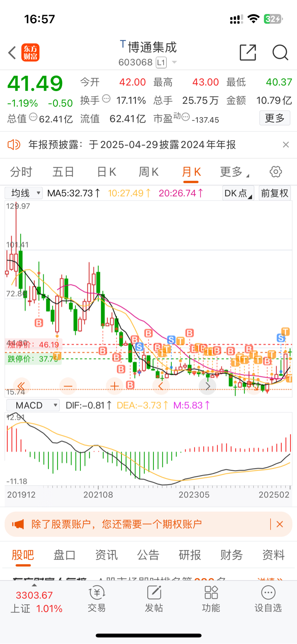Viewport: 297px width, 644px height.
Task: Open the 年报预披露 notice text
Action: 132,145
